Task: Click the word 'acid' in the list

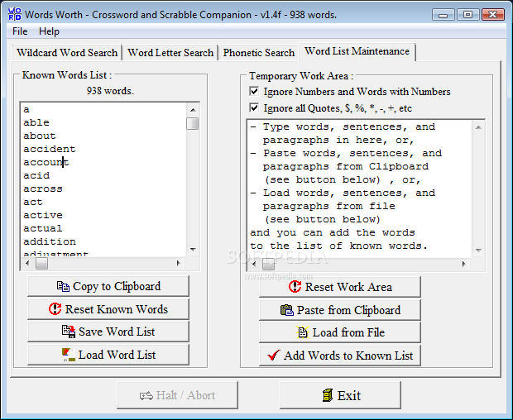Action: pos(36,175)
